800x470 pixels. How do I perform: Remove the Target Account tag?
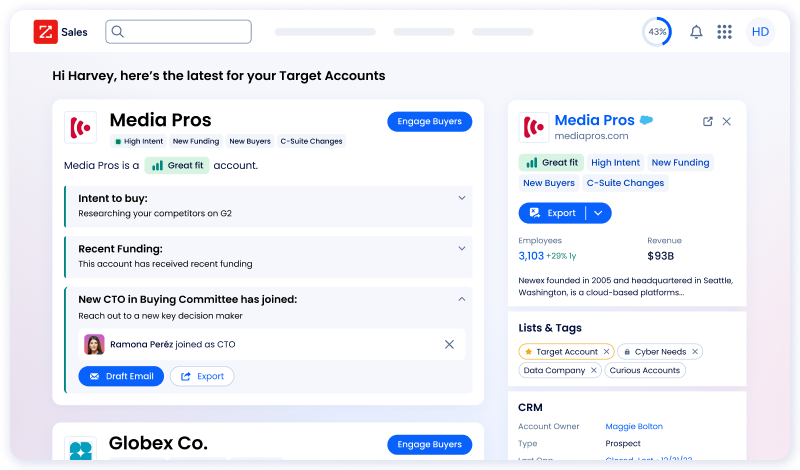(x=606, y=352)
